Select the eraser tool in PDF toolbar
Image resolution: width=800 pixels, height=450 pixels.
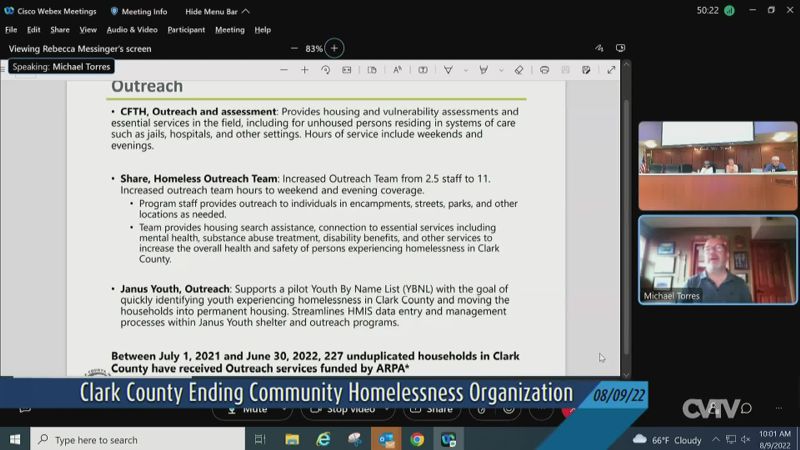518,70
